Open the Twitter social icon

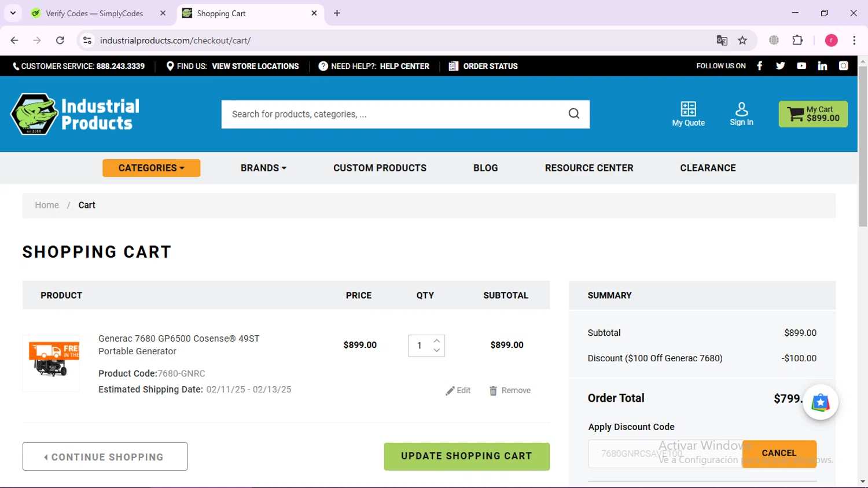781,66
